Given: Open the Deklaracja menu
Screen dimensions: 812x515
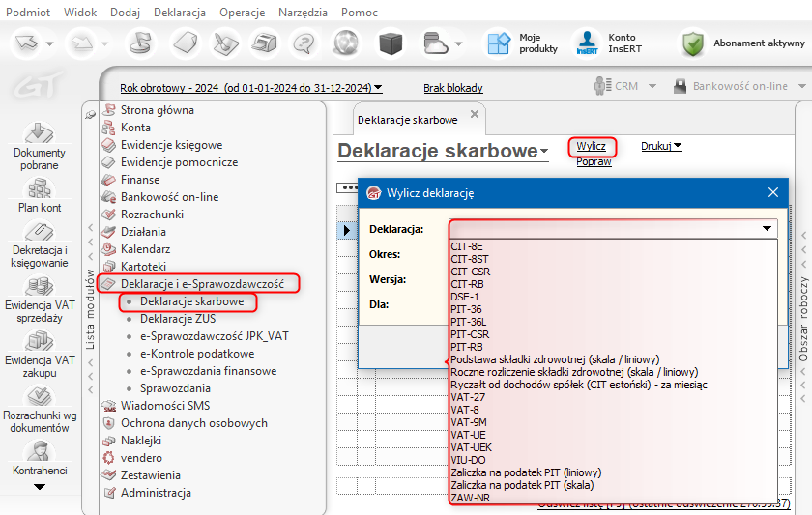Looking at the screenshot, I should tap(180, 12).
